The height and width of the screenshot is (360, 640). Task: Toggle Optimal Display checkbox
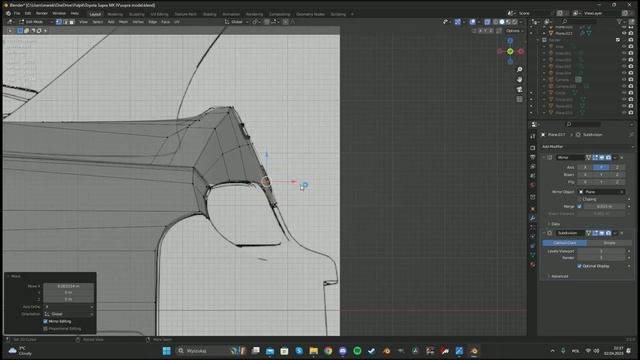point(580,266)
